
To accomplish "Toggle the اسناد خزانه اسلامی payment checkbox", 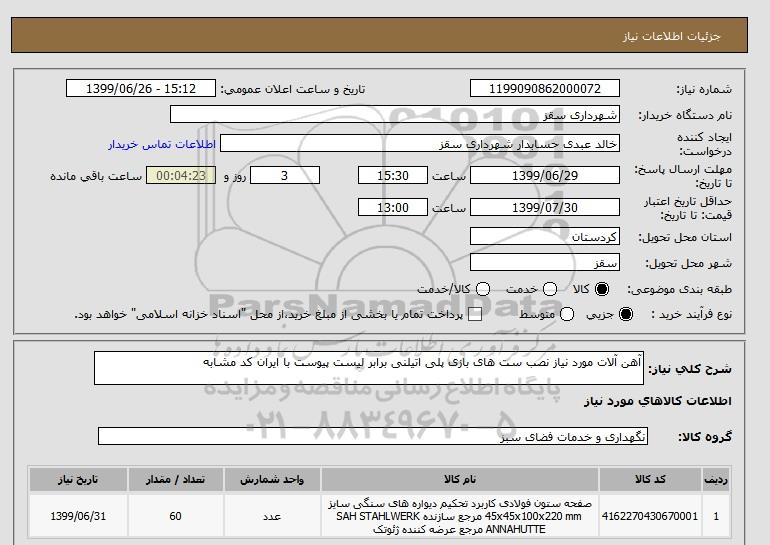I will pyautogui.click(x=475, y=314).
